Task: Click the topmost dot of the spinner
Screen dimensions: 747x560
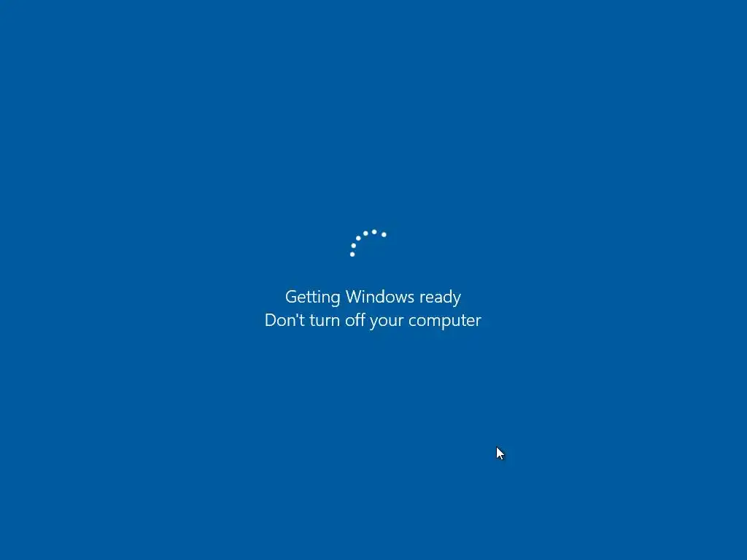Action: [x=374, y=232]
